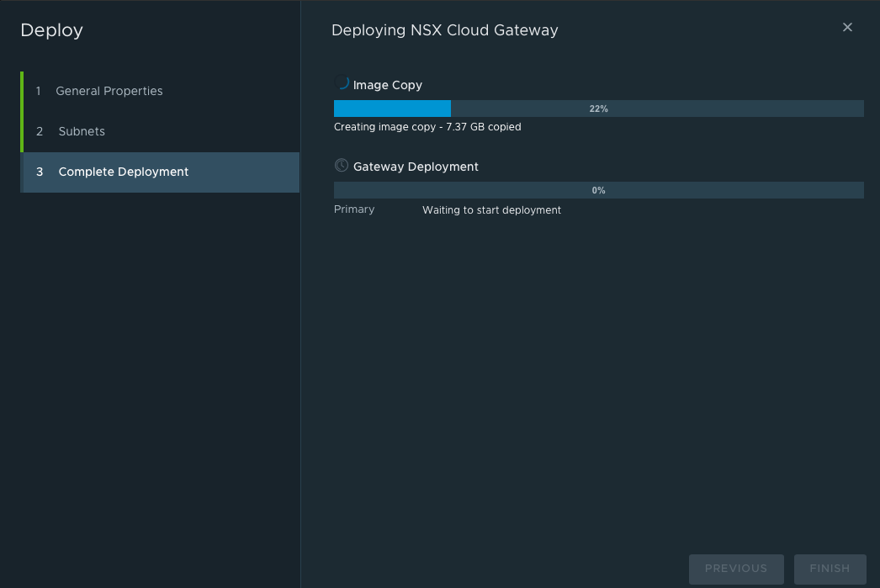Viewport: 880px width, 588px height.
Task: Select step 3 Complete Deployment
Action: (x=161, y=172)
